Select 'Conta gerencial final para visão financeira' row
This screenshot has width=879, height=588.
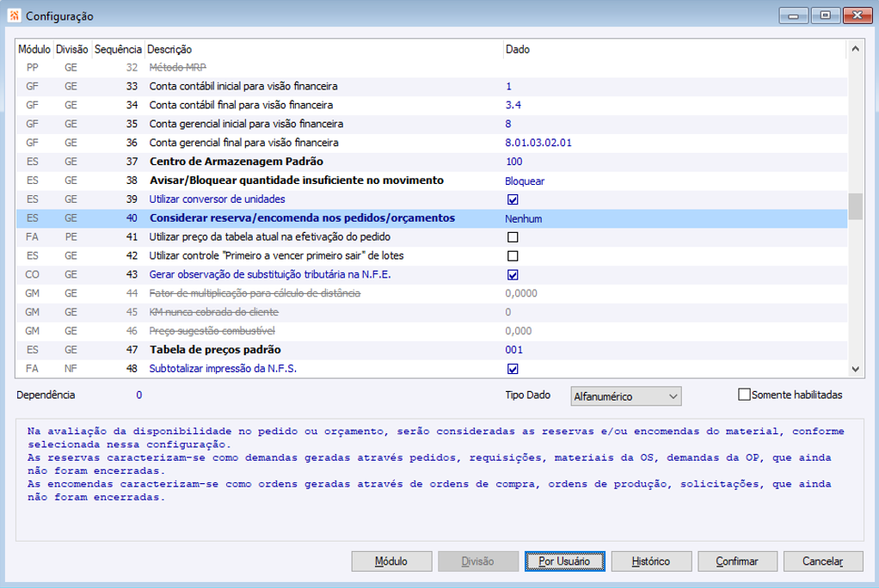click(x=432, y=143)
